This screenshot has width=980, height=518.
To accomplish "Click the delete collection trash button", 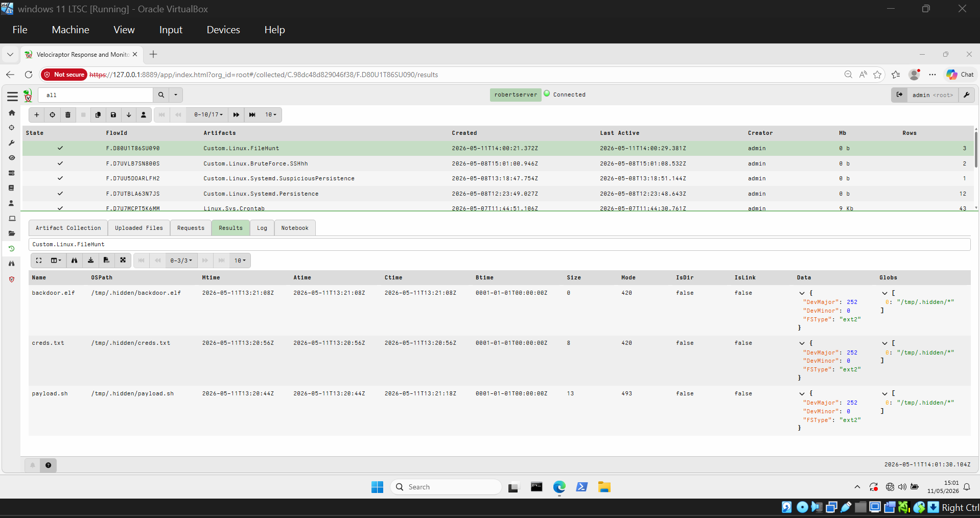I will [67, 115].
